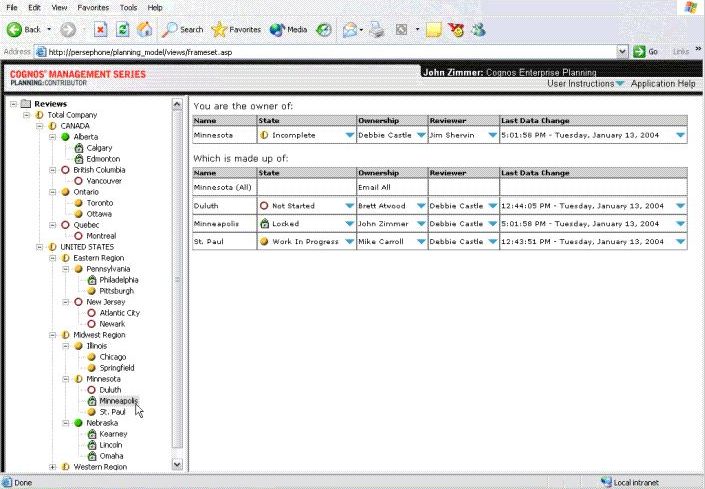
Task: Click the Locked padlock icon in Minneapolis row
Action: (x=264, y=223)
